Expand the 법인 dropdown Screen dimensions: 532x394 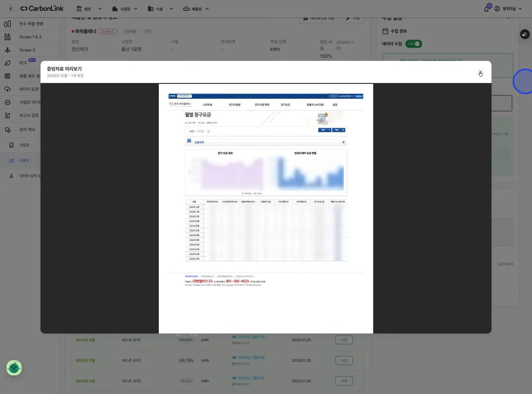tap(89, 9)
